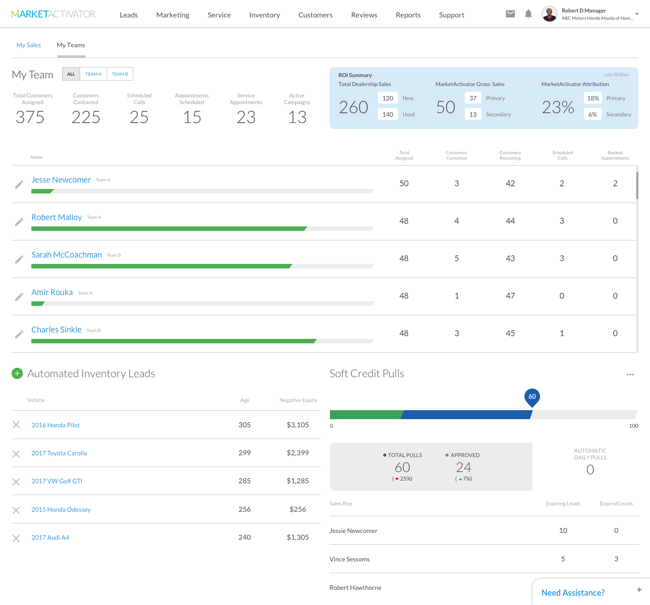The height and width of the screenshot is (605, 650).
Task: Open the Reports menu
Action: click(x=407, y=15)
